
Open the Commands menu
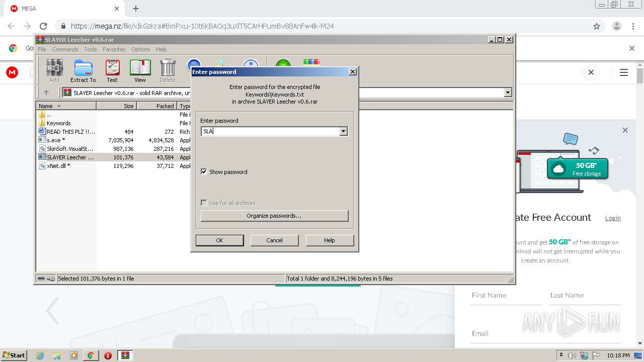coord(65,49)
